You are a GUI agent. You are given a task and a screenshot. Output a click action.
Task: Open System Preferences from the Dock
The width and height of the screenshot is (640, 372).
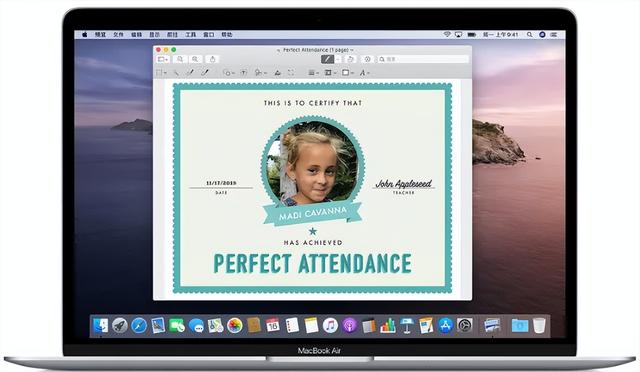click(x=464, y=325)
